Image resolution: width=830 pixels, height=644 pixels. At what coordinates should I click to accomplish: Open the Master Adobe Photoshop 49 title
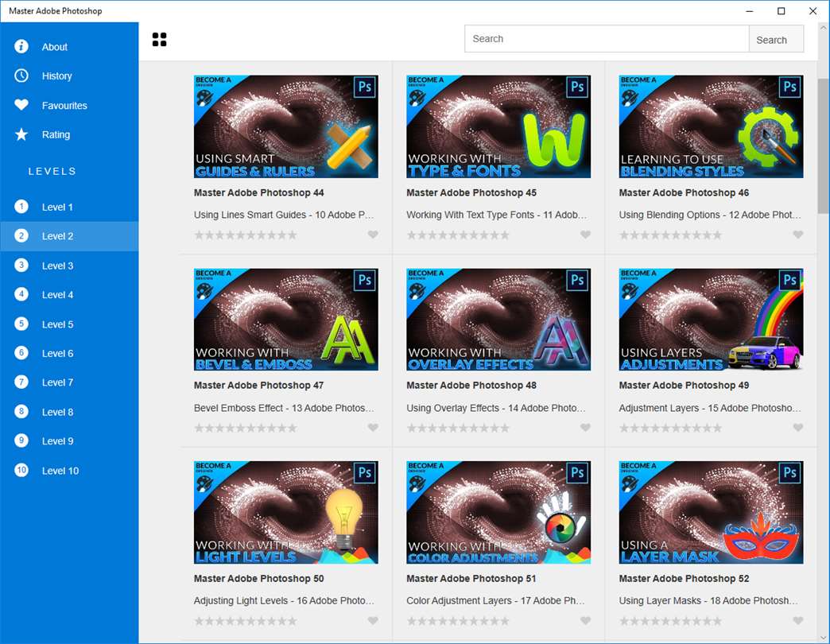click(x=684, y=386)
